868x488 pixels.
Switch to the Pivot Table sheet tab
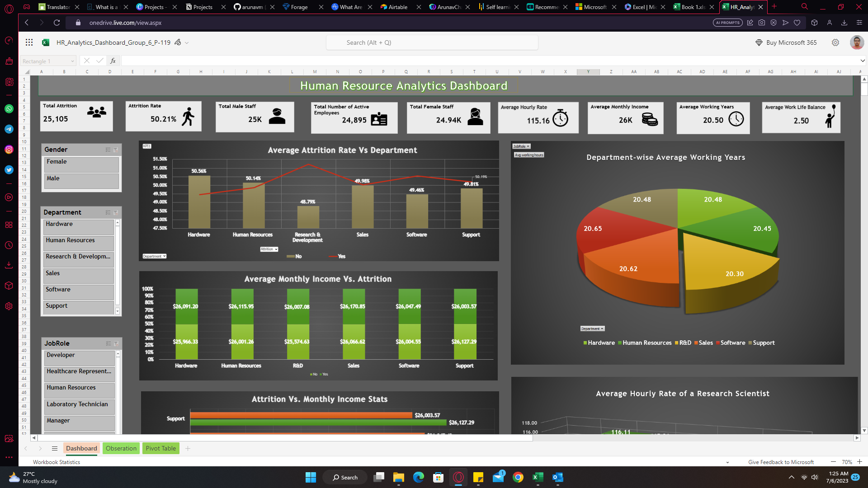pos(160,448)
